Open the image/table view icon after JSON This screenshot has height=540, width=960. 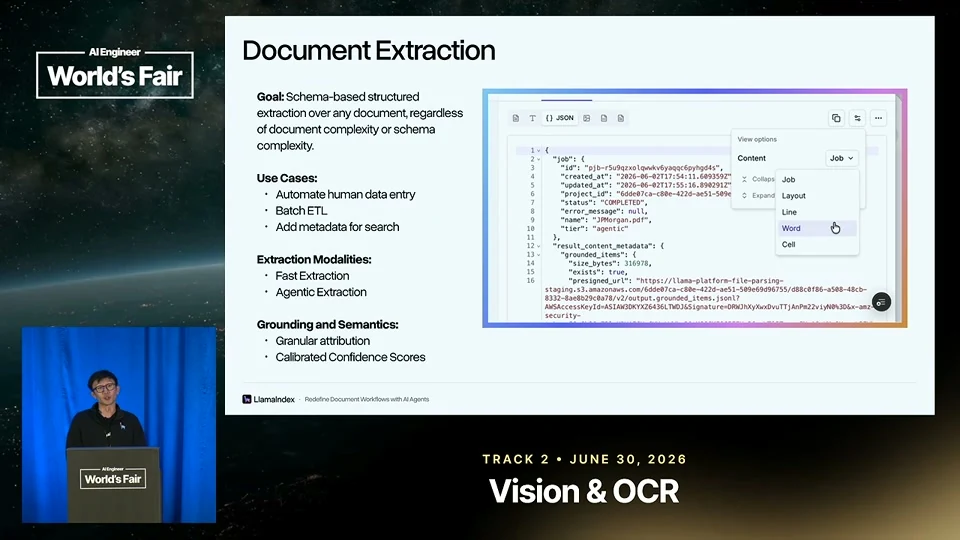[587, 118]
